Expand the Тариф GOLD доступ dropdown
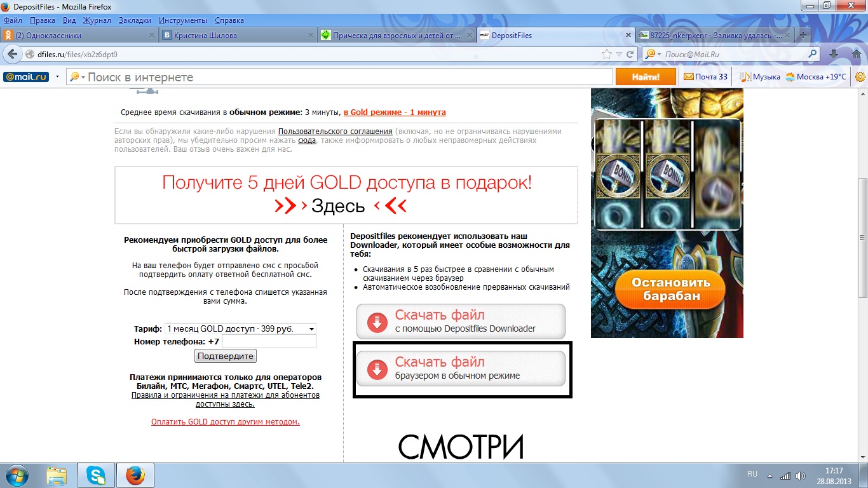This screenshot has width=868, height=488. click(240, 329)
